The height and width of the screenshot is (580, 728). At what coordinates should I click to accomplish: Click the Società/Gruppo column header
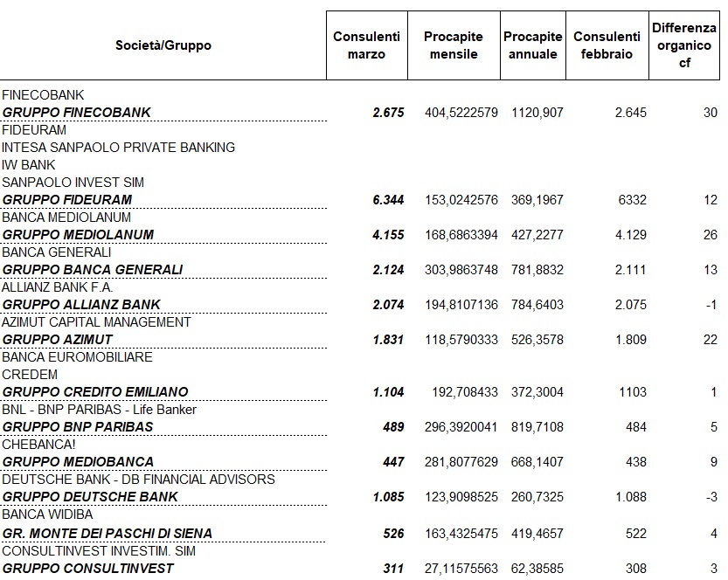click(163, 45)
